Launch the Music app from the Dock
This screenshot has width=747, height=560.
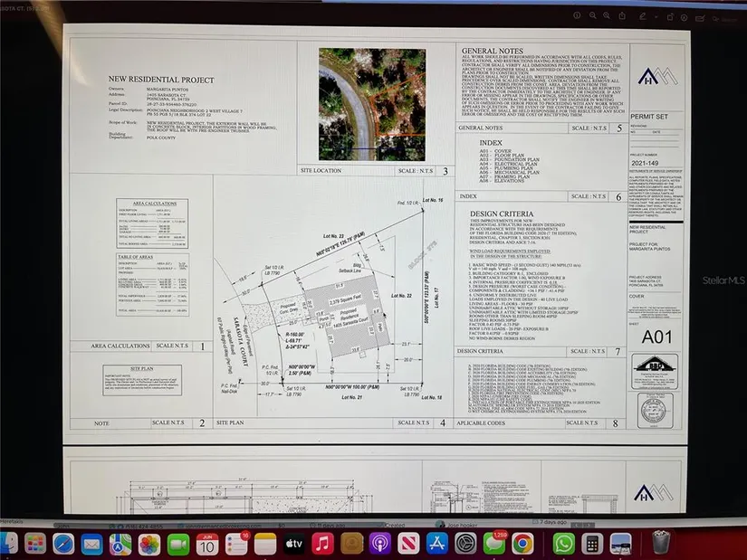[322, 543]
